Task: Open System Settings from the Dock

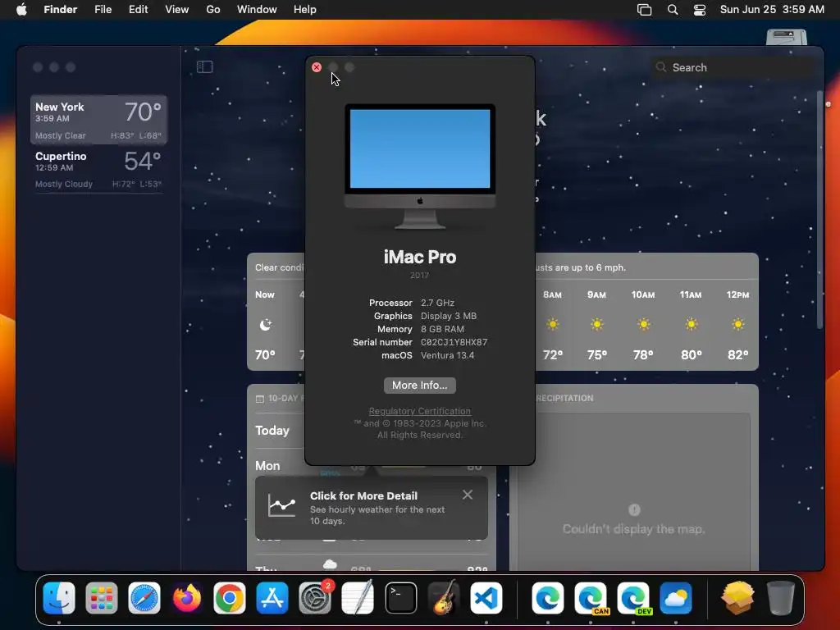Action: tap(315, 598)
